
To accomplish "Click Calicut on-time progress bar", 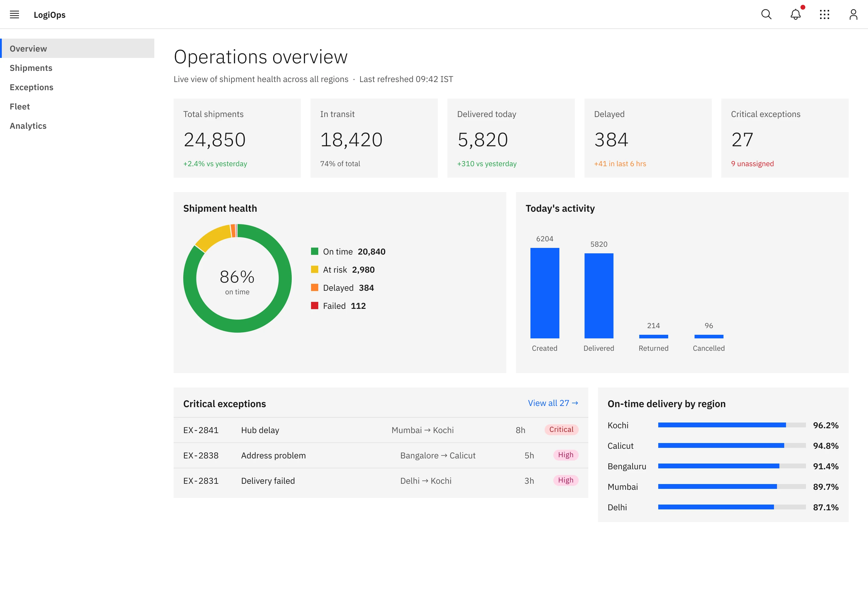I will (732, 445).
